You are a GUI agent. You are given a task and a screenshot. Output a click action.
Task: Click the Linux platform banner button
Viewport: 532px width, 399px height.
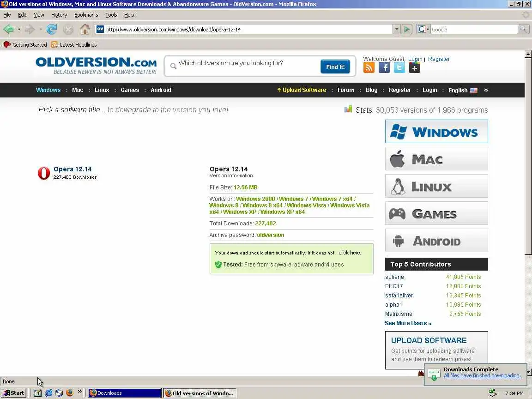pos(436,186)
